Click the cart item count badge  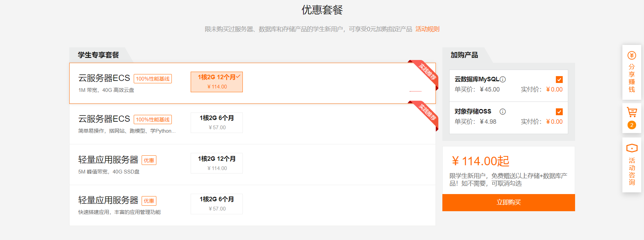click(x=632, y=125)
